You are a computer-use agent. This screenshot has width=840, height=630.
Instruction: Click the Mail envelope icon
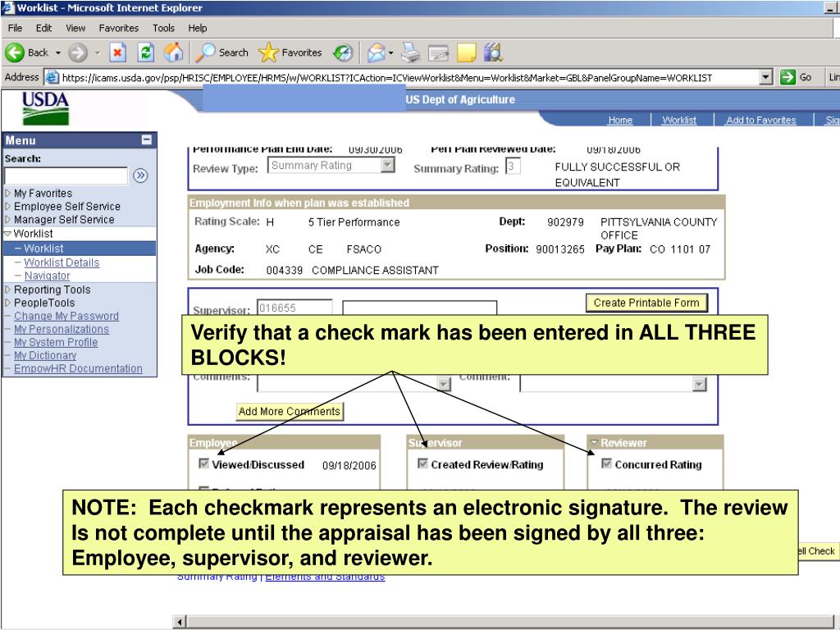376,52
